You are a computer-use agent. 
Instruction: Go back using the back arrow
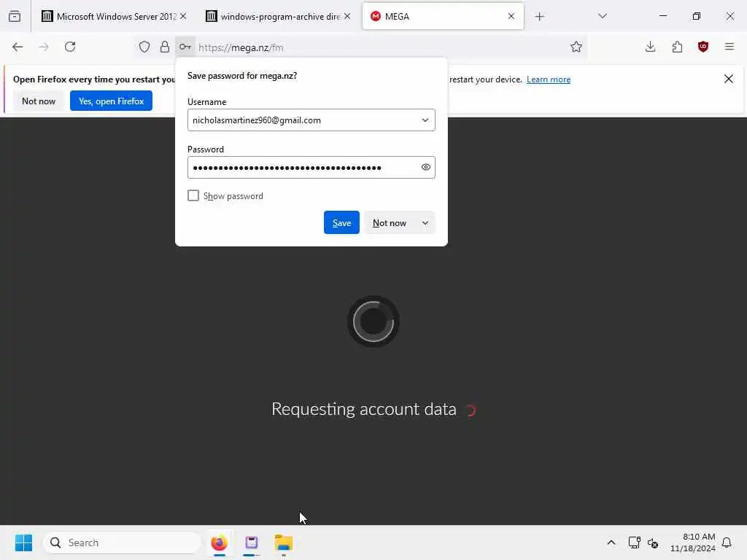coord(18,47)
